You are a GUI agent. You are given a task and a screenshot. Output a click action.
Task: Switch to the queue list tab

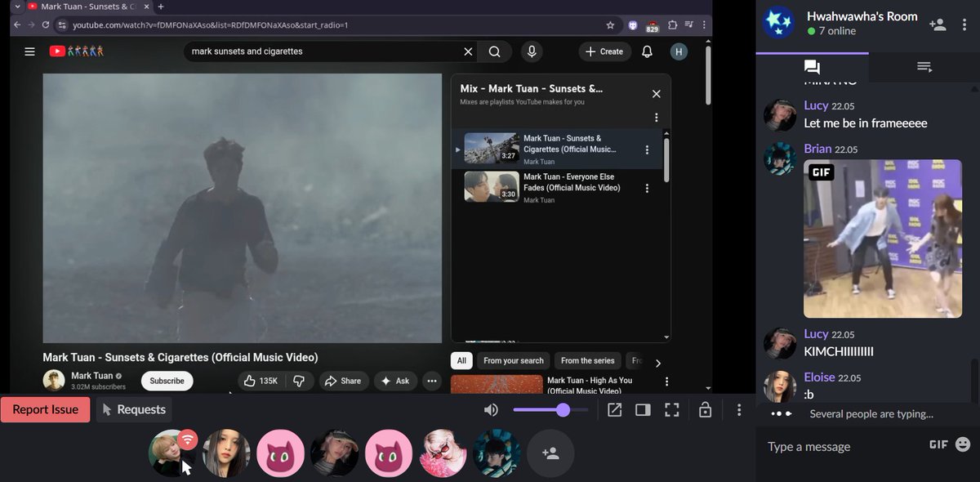(x=924, y=67)
